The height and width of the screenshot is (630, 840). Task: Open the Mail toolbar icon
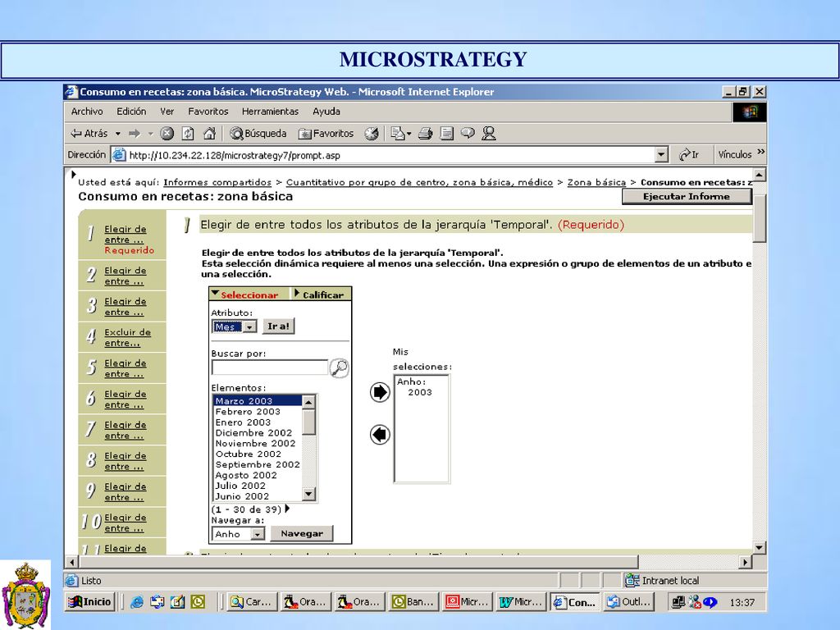pyautogui.click(x=398, y=134)
